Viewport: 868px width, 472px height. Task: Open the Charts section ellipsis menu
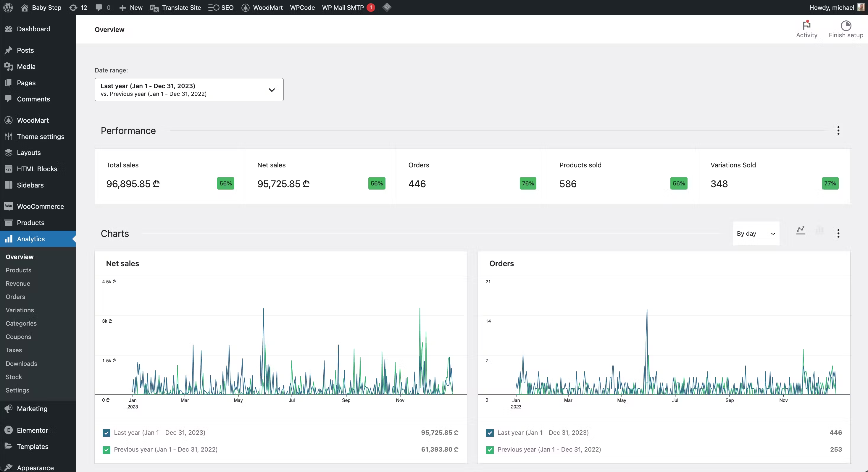pos(838,233)
